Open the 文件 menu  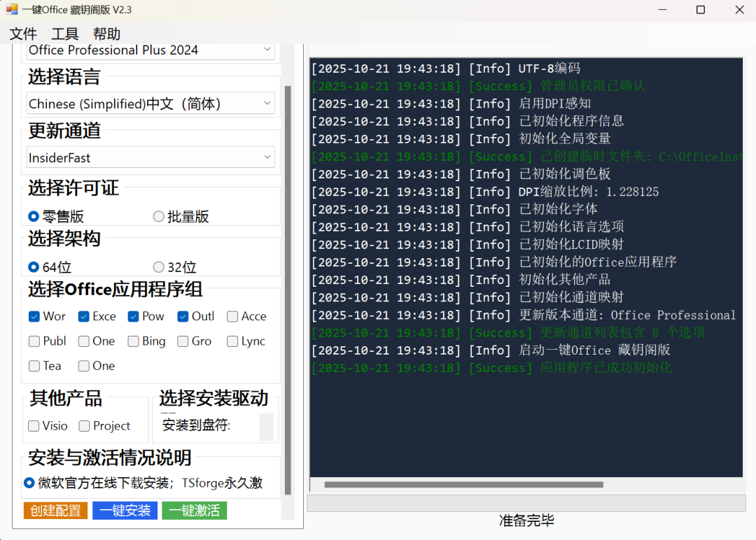(x=23, y=34)
